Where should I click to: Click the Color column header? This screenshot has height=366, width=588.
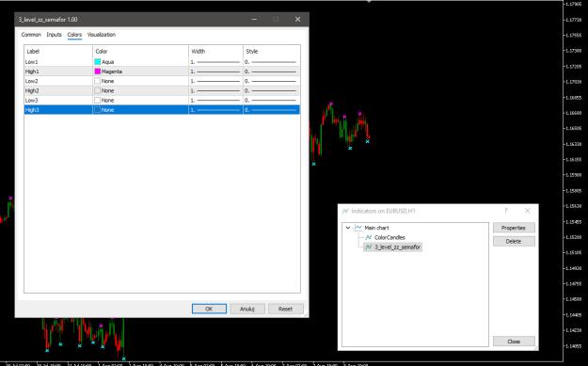click(140, 52)
